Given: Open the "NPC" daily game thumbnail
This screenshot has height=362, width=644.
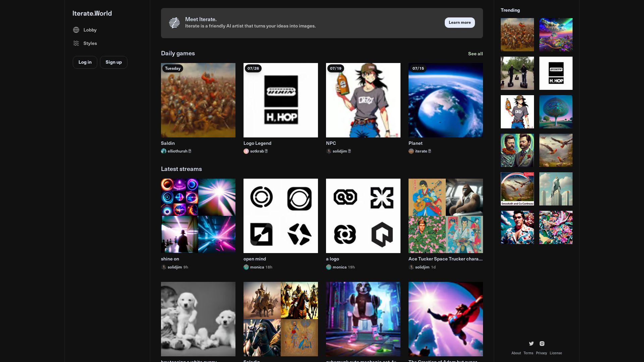Looking at the screenshot, I should point(363,100).
